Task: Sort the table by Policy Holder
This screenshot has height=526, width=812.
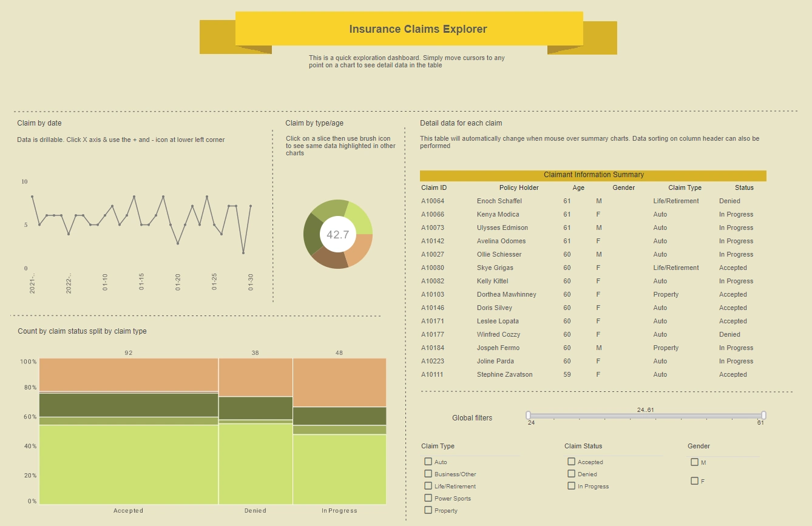Action: (519, 187)
